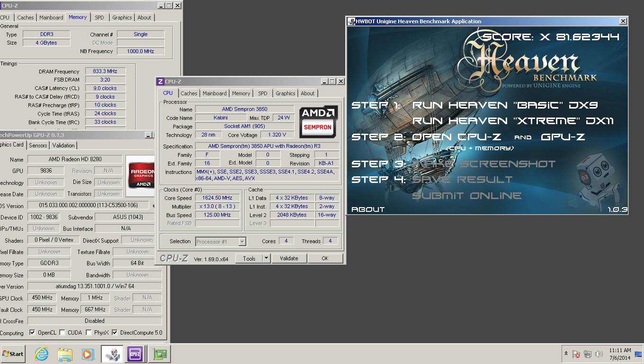Click Take Screenshot in Heaven step 3

click(x=483, y=164)
